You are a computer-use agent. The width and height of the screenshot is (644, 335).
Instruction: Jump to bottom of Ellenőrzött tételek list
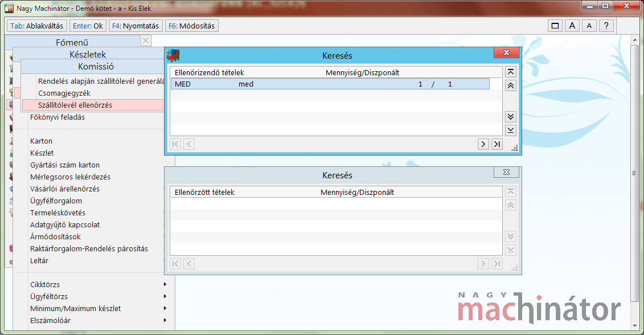(511, 250)
